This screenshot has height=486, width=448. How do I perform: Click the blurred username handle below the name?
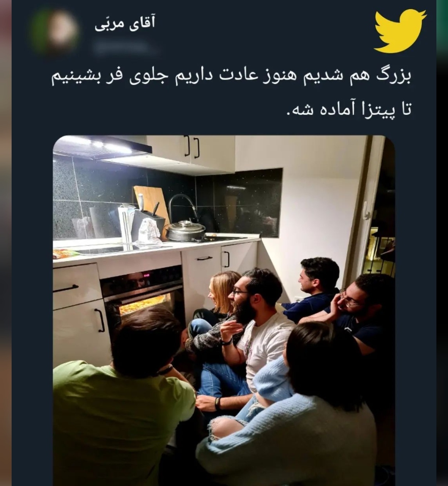click(124, 47)
